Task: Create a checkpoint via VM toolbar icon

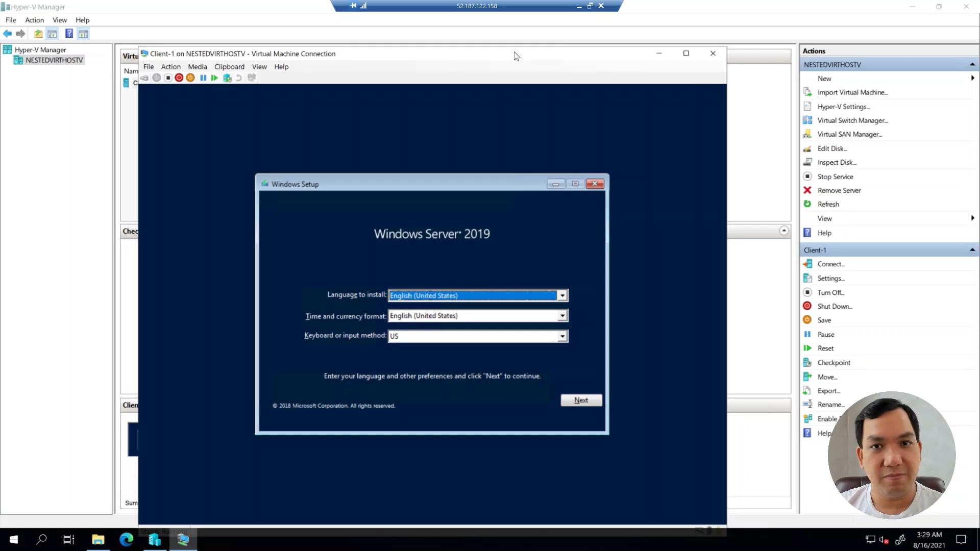Action: click(x=227, y=78)
